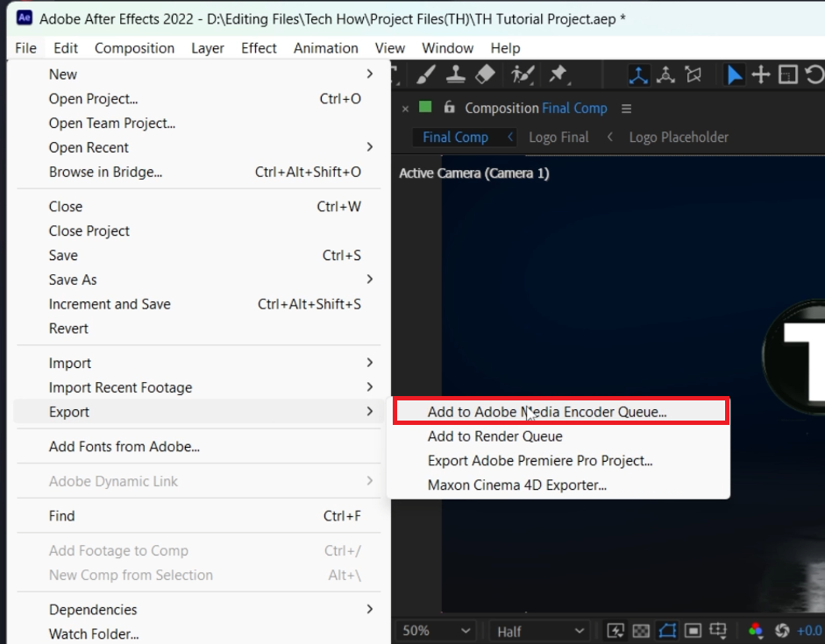Select the Eraser tool
The image size is (825, 644).
[x=485, y=74]
